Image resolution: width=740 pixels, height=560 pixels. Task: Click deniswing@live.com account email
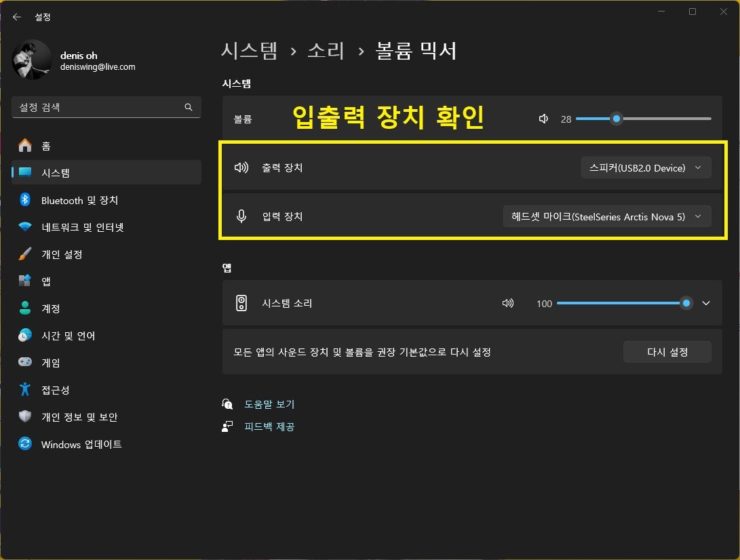(98, 67)
